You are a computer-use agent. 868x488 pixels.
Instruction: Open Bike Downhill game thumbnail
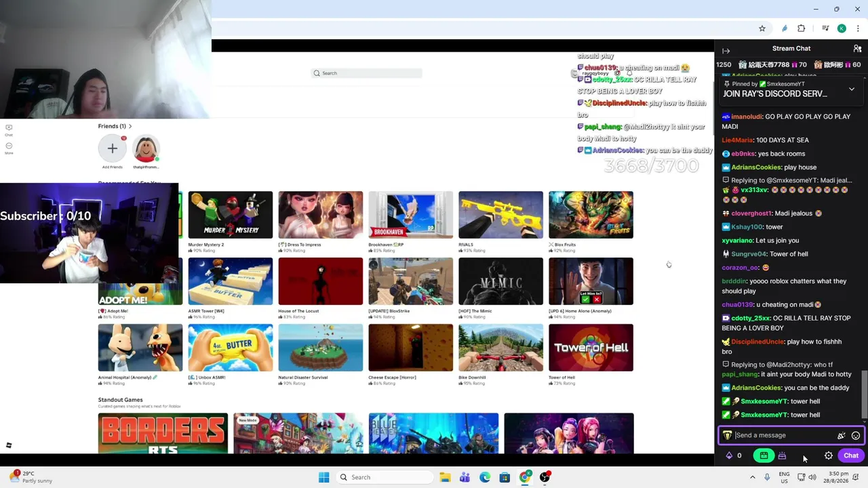click(x=501, y=348)
